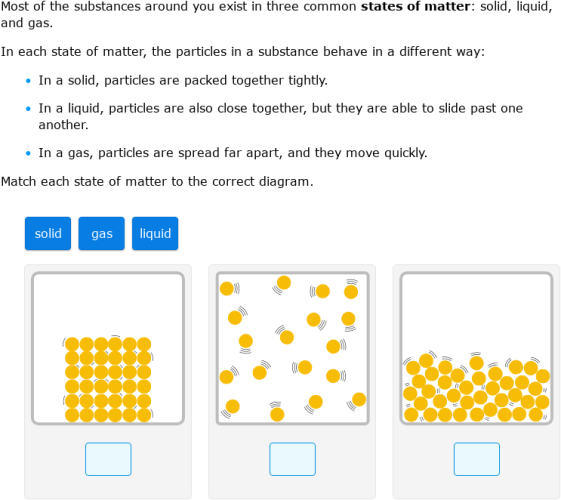Screen dimensions: 561x500
Task: Click the blue "solid" label tile
Action: 48,233
